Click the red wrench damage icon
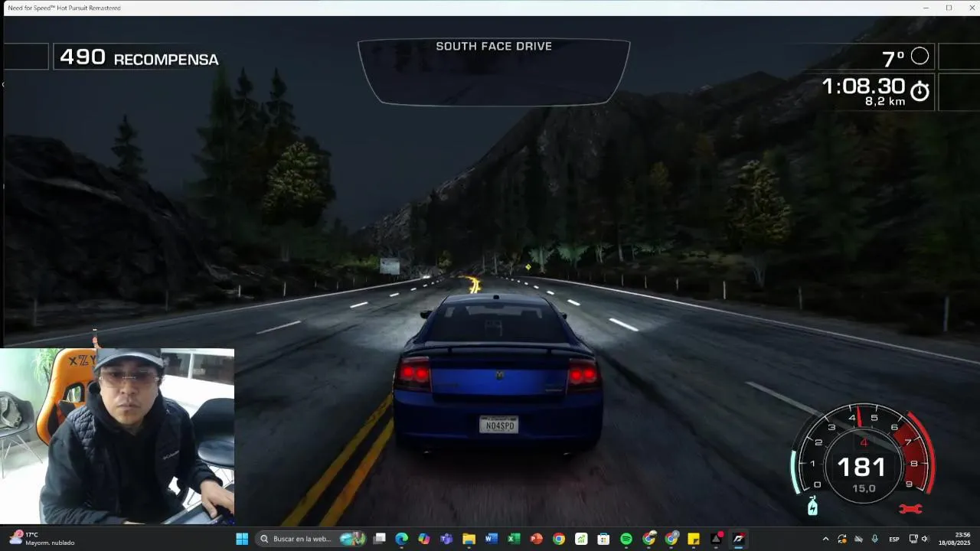 tap(910, 508)
